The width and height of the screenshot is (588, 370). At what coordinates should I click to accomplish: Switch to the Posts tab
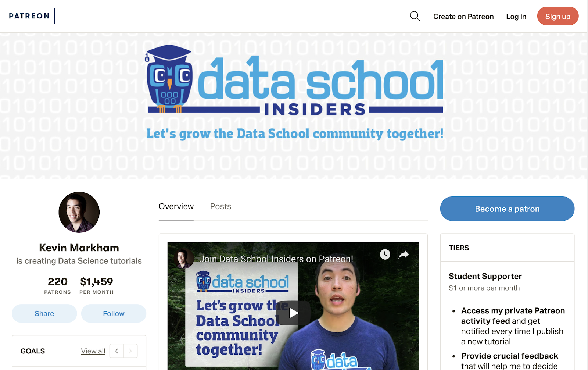pos(220,206)
